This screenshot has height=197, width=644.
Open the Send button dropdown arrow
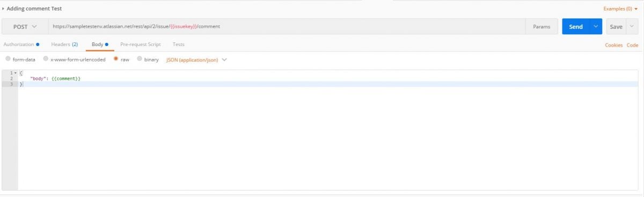596,27
